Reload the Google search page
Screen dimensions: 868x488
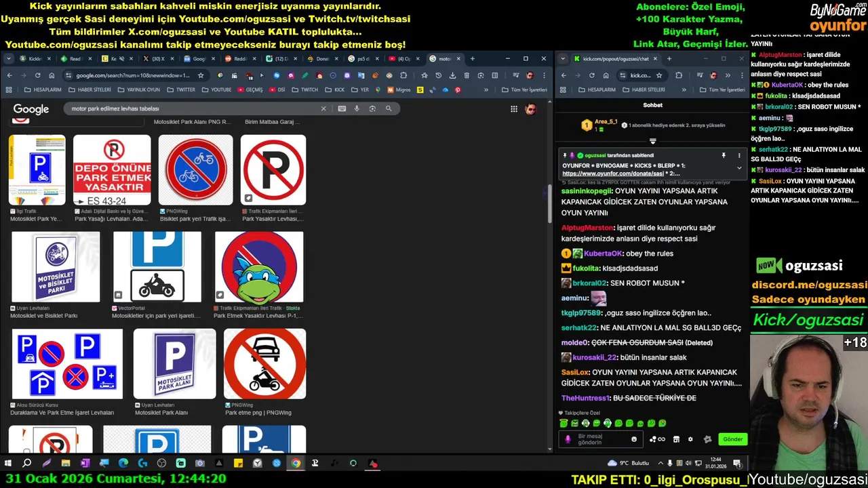pos(37,75)
